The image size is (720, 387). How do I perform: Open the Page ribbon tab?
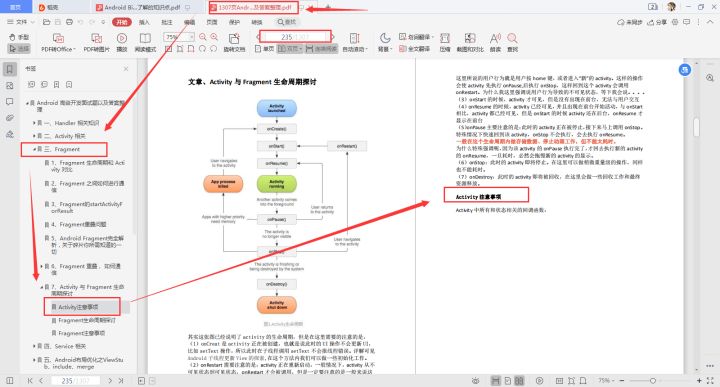coord(212,22)
